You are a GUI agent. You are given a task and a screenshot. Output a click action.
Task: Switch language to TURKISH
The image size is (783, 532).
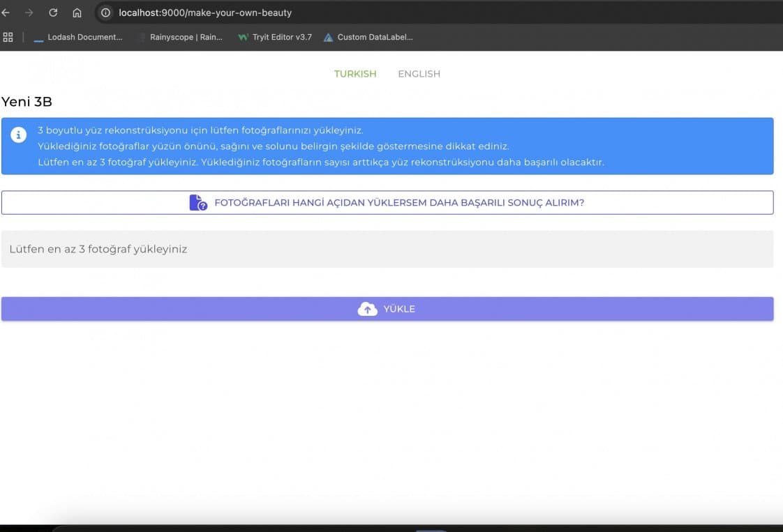click(x=355, y=74)
